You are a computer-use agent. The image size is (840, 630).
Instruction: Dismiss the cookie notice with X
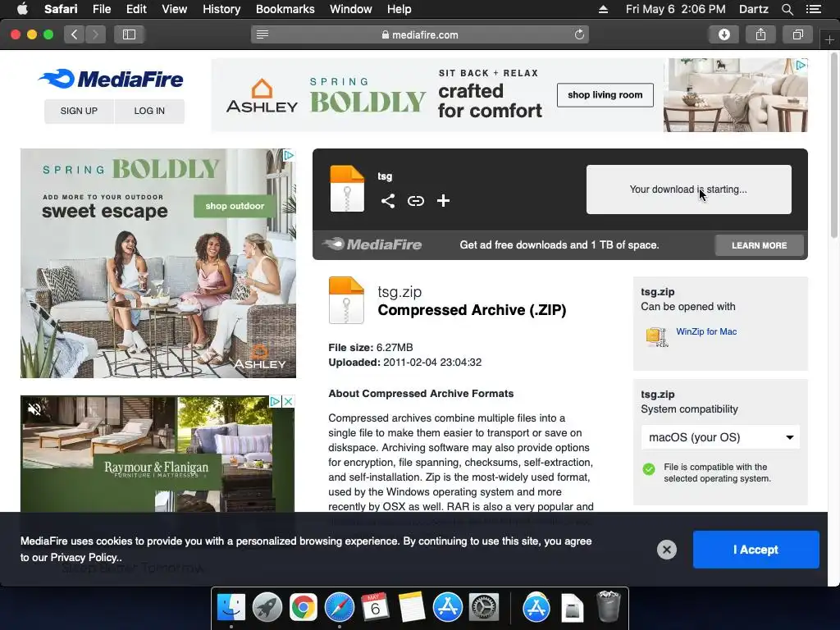[x=666, y=550]
